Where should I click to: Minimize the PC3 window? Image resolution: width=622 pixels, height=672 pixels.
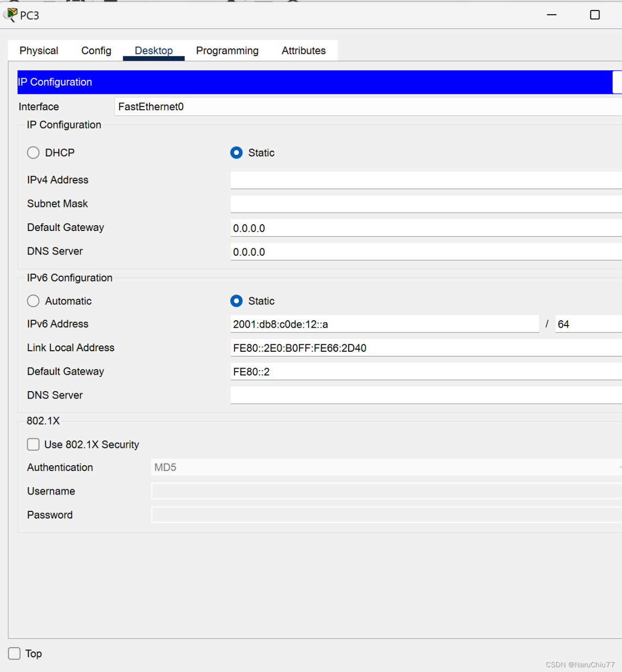point(551,15)
